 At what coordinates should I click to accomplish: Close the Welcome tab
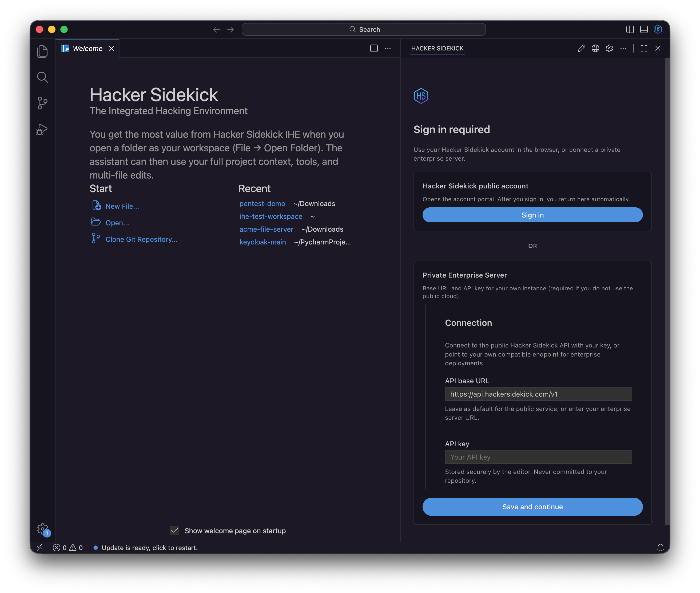pyautogui.click(x=112, y=48)
